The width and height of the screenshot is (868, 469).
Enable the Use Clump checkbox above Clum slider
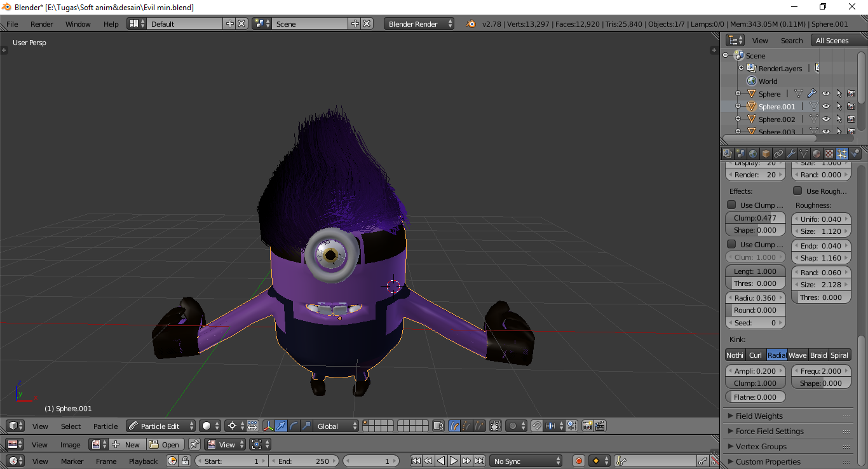(731, 244)
